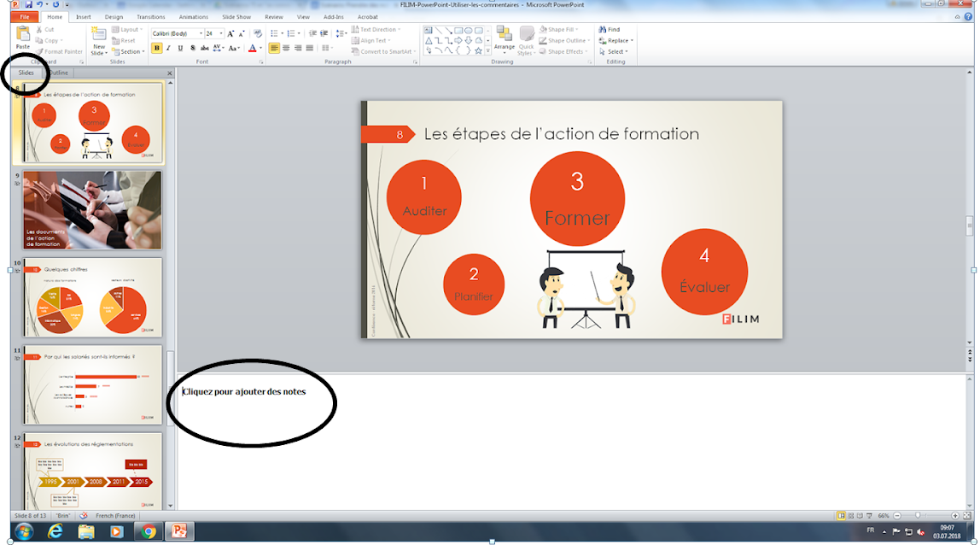Click the Paste icon in Clipboard group
The height and width of the screenshot is (545, 980).
pos(23,37)
